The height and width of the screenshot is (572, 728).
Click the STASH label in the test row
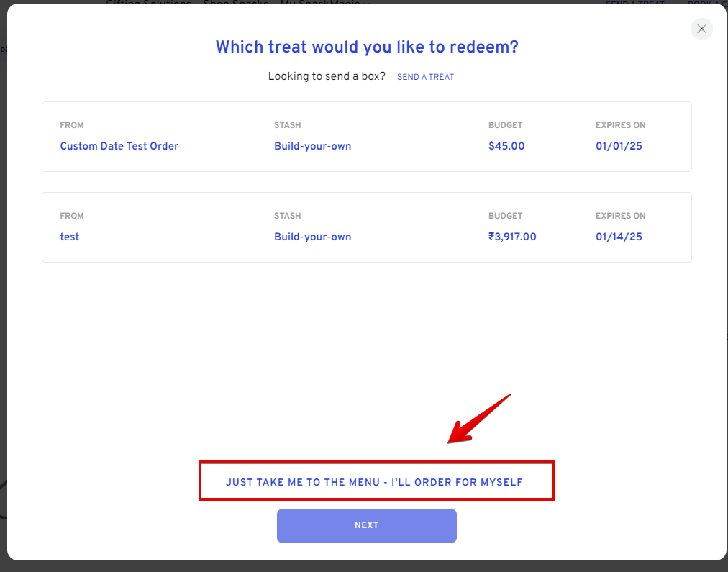287,216
